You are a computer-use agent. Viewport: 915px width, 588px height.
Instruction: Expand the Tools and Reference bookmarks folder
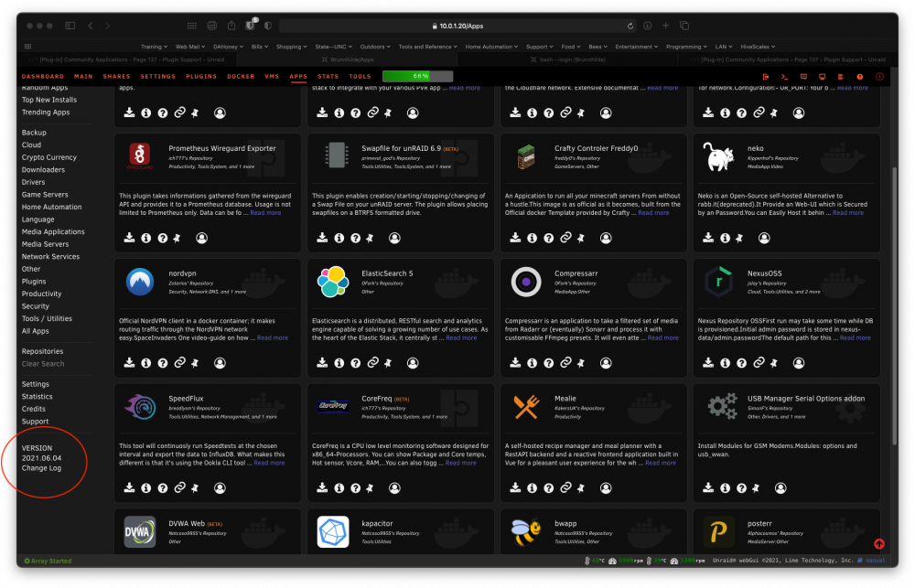(x=427, y=47)
